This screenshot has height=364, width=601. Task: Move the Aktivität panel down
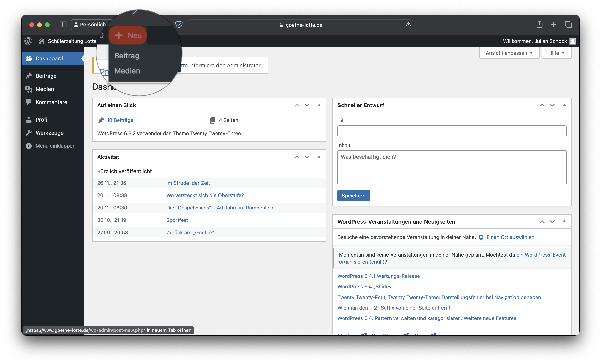[x=307, y=157]
